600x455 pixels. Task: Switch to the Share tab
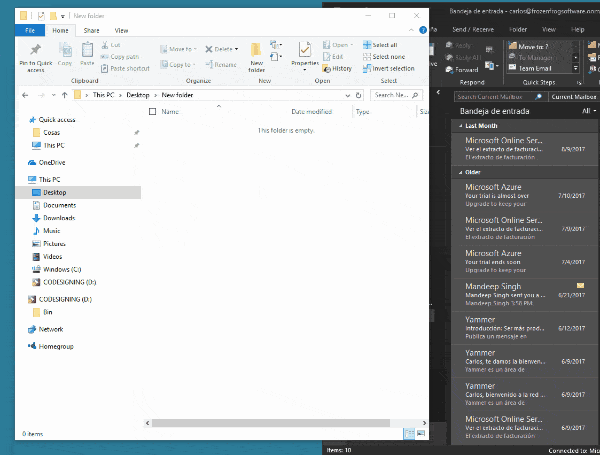click(91, 30)
